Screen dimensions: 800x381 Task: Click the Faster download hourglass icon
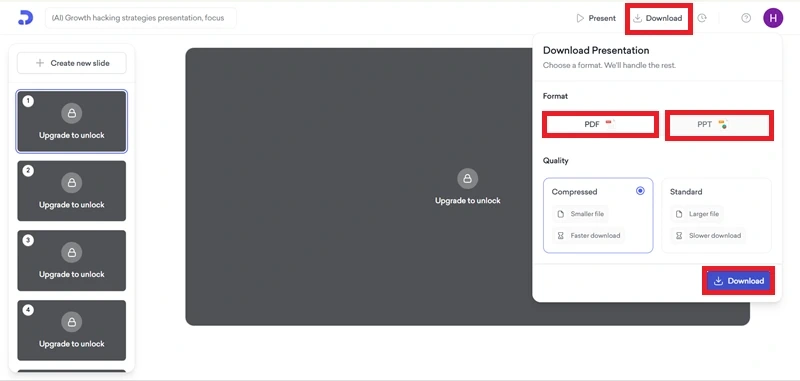tap(560, 236)
